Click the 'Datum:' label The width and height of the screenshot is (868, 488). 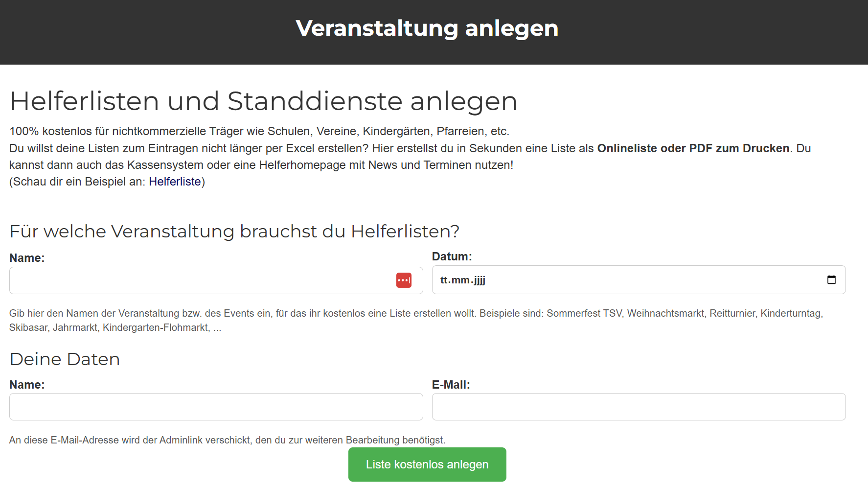(452, 256)
